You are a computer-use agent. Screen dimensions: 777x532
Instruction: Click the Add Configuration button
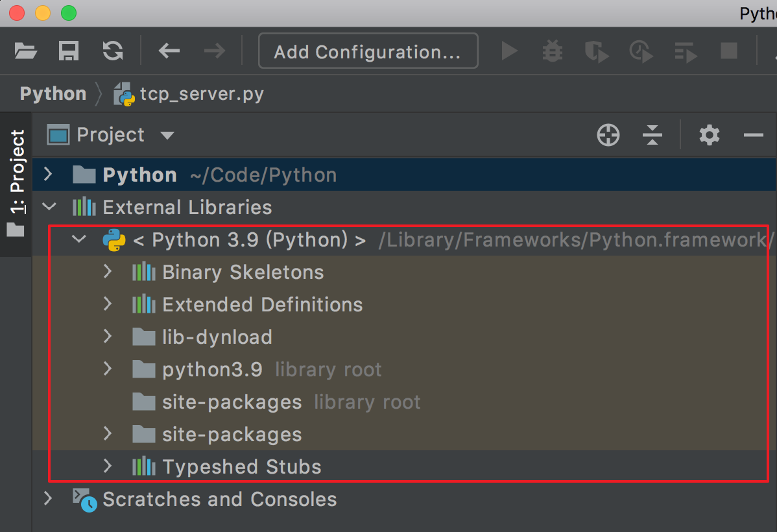point(368,51)
